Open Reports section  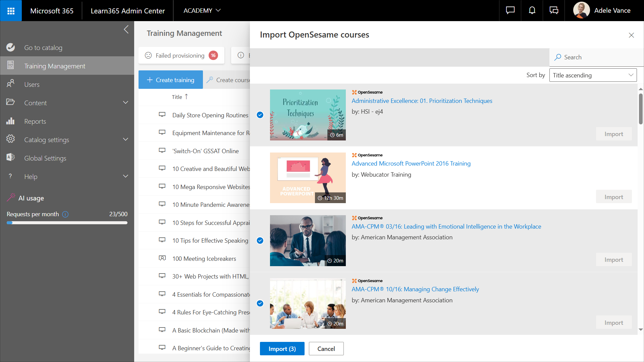coord(67,121)
